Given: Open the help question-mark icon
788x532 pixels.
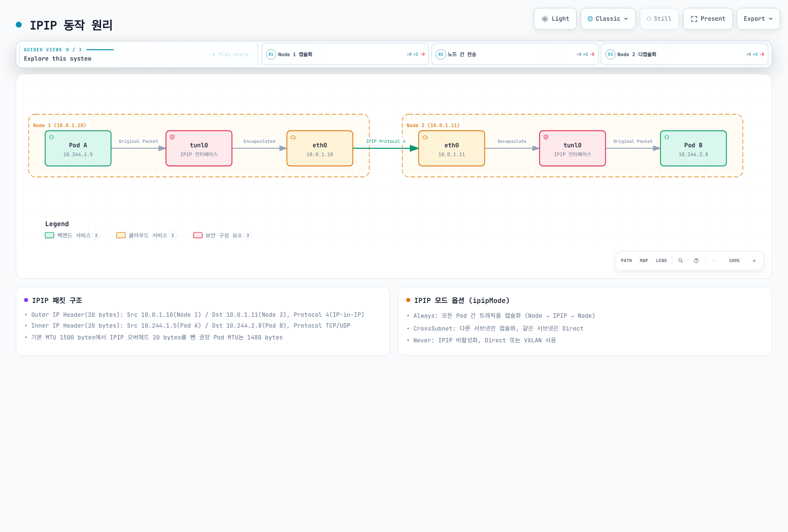Looking at the screenshot, I should 696,261.
